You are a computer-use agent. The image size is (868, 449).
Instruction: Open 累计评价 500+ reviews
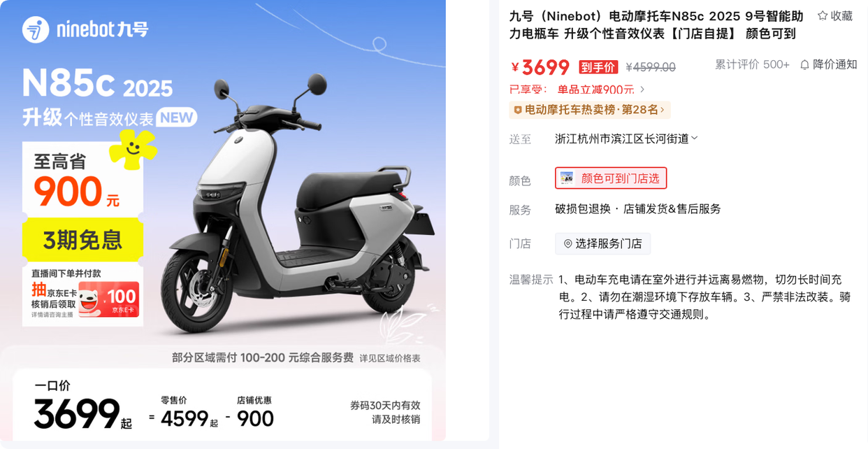(x=752, y=64)
